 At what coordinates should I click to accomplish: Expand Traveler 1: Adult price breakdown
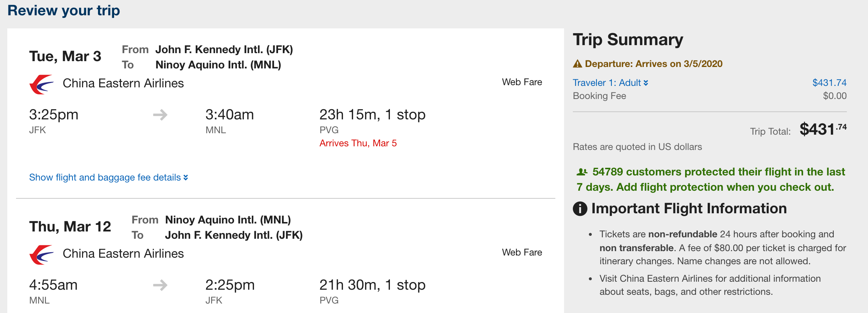pyautogui.click(x=610, y=83)
